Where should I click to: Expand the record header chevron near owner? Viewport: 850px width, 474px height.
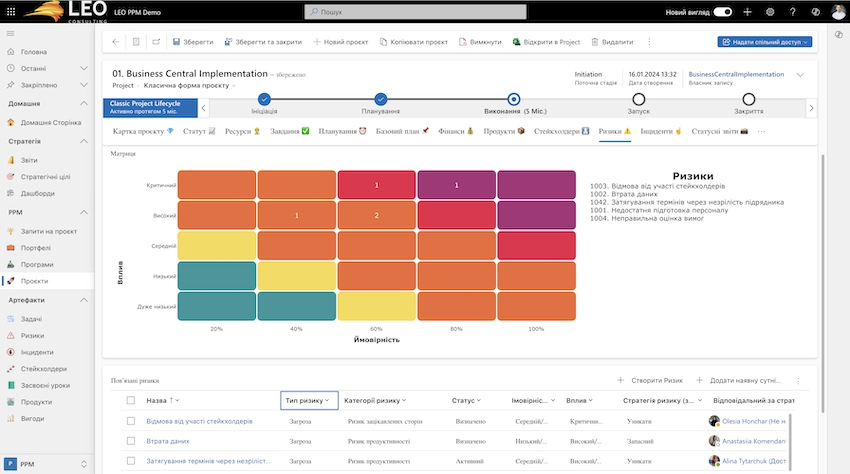(799, 75)
